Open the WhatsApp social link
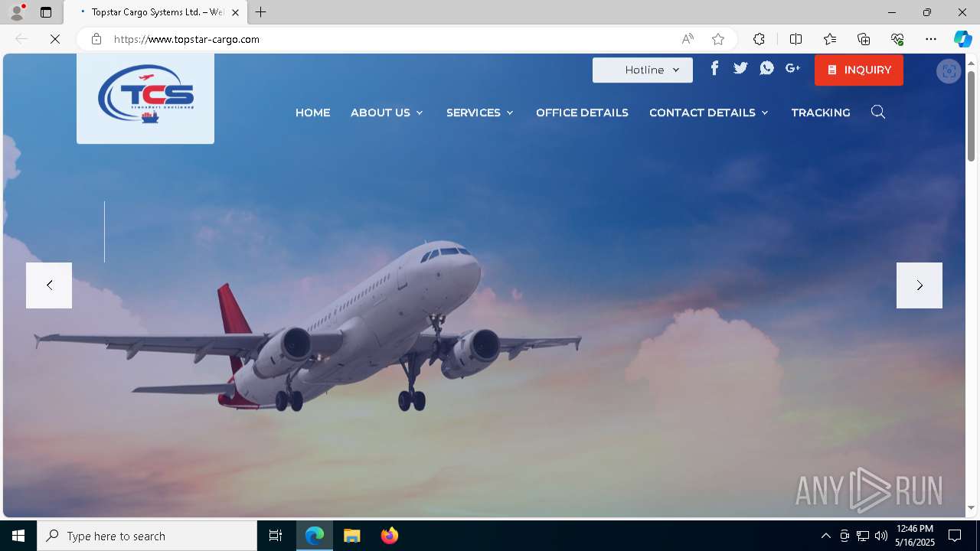Screen dimensions: 980x551 [x=766, y=68]
